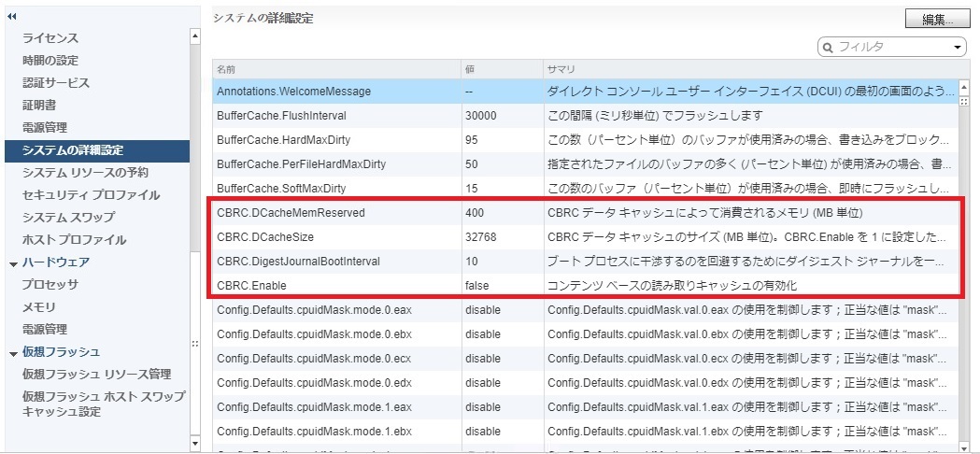The height and width of the screenshot is (454, 980).
Task: Open 認証サービス settings
Action: (x=55, y=83)
